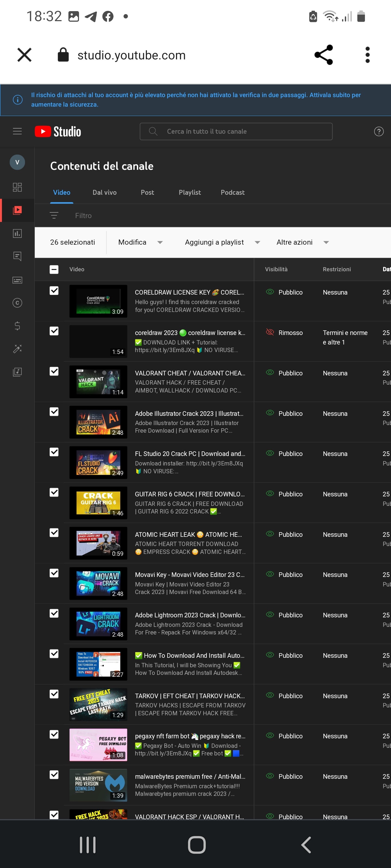
Task: Uncheck the Adobe Lightroom 2023 Crack checkbox
Action: point(54,613)
